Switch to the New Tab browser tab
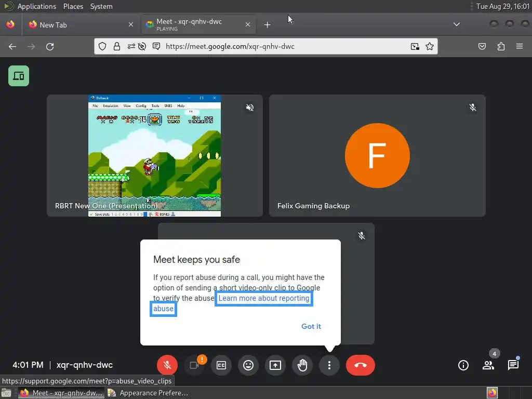This screenshot has width=532, height=399. click(81, 25)
